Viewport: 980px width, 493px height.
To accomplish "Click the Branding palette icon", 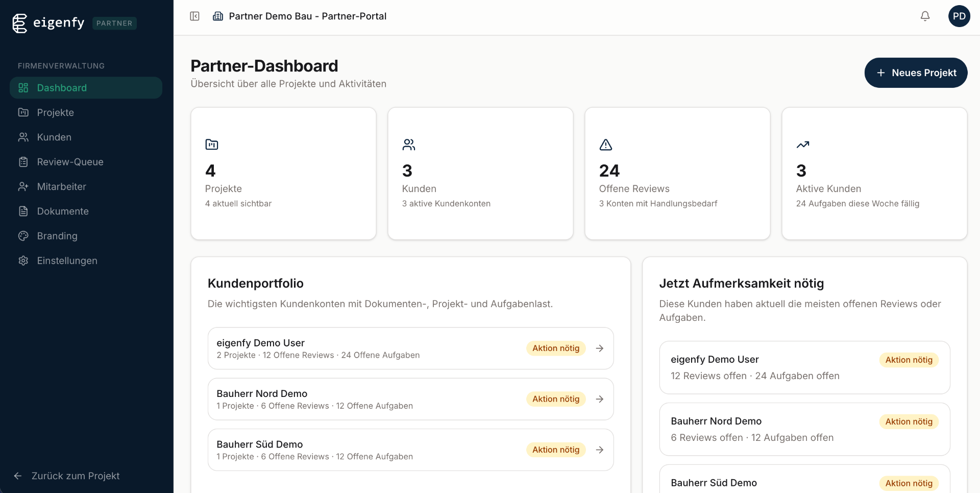I will coord(23,236).
